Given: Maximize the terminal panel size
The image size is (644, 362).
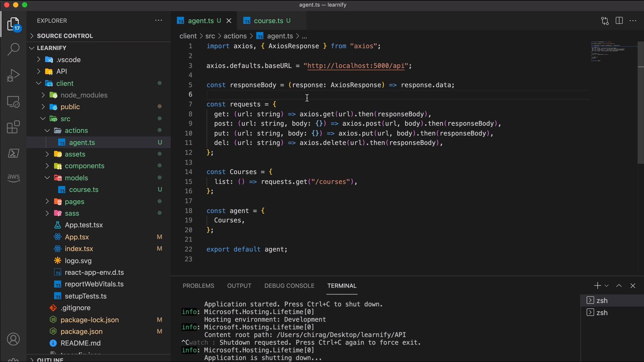Looking at the screenshot, I should [x=619, y=286].
